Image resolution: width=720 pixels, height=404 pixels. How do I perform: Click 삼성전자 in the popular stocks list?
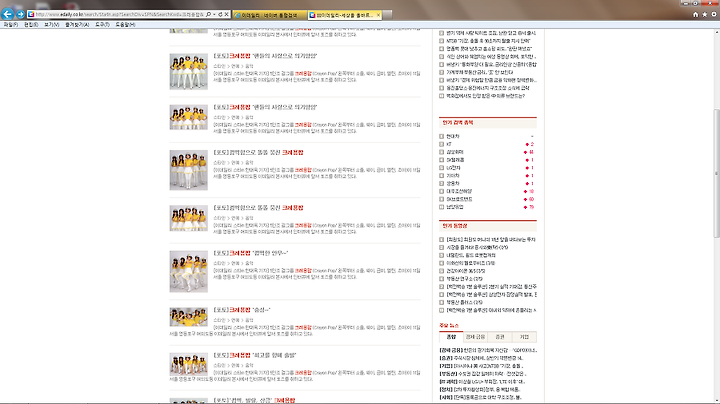[455, 152]
